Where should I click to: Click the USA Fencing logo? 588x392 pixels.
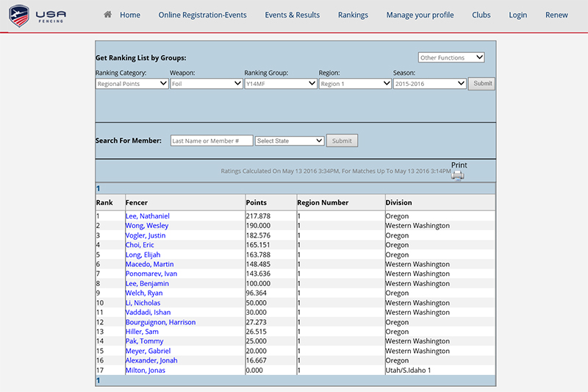pyautogui.click(x=37, y=15)
